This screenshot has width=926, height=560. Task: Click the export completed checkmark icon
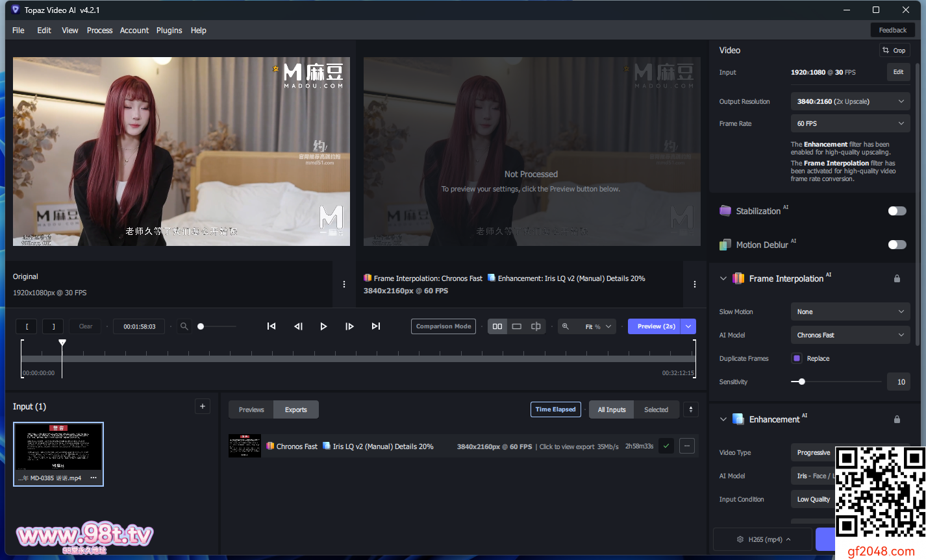pos(666,446)
